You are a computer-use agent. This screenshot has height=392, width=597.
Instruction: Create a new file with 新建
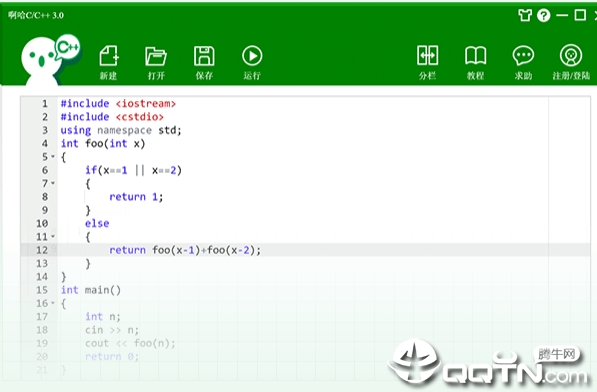109,63
